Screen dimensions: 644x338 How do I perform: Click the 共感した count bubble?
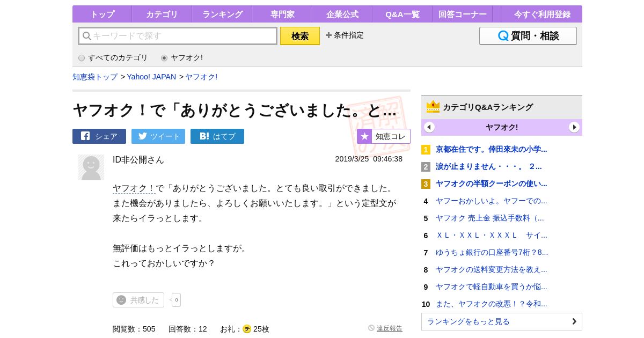pos(176,300)
